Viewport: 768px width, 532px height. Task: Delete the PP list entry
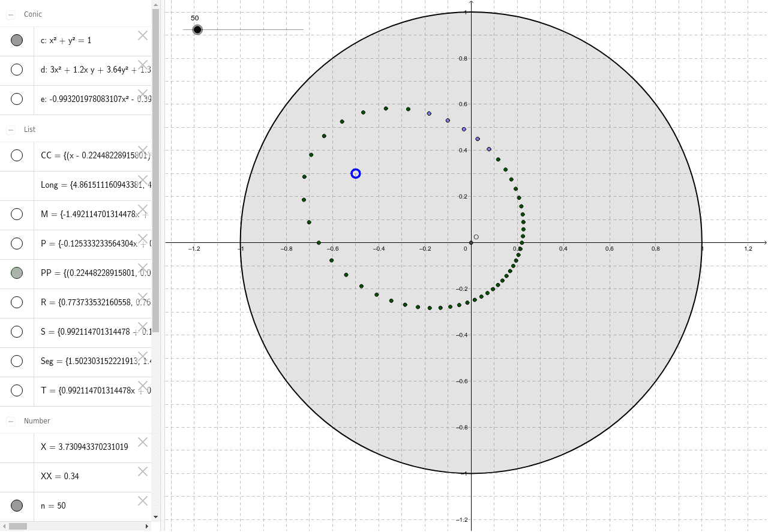coord(143,268)
